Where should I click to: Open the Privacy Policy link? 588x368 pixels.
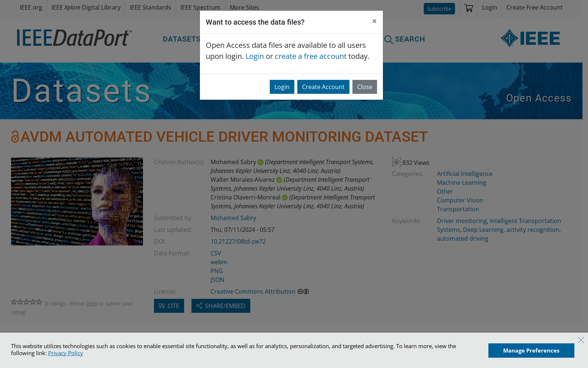tap(65, 353)
